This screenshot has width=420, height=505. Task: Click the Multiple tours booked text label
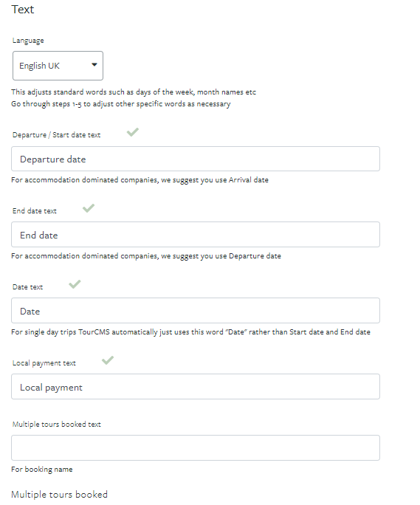point(57,425)
